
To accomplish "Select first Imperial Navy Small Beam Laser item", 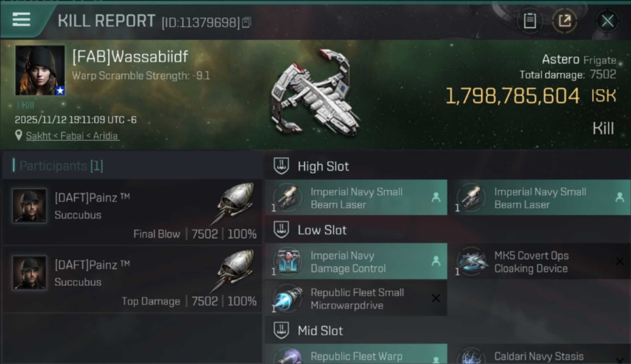I will tap(356, 198).
